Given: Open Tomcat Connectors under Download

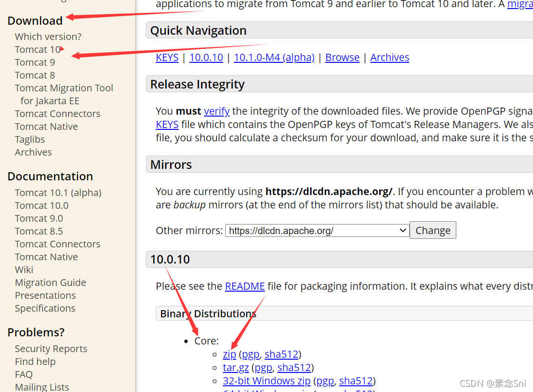Looking at the screenshot, I should click(x=58, y=114).
